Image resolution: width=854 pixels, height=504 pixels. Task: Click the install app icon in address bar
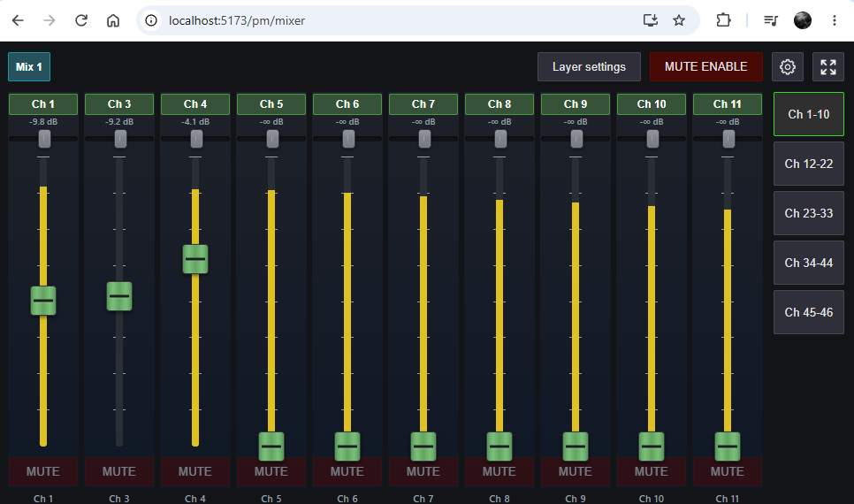651,20
